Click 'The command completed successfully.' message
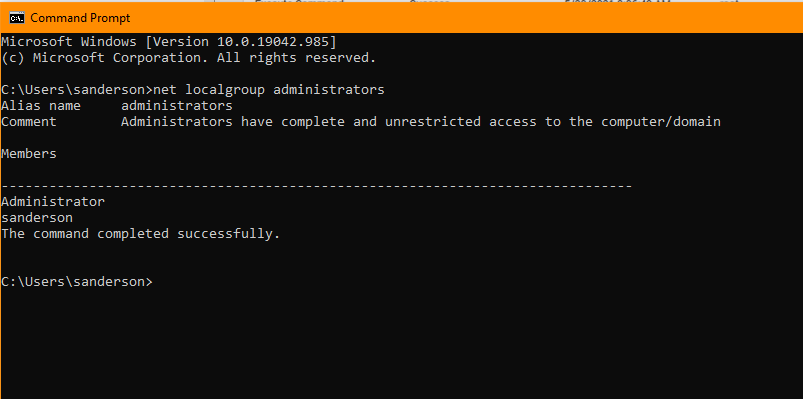The height and width of the screenshot is (399, 803). click(x=141, y=234)
